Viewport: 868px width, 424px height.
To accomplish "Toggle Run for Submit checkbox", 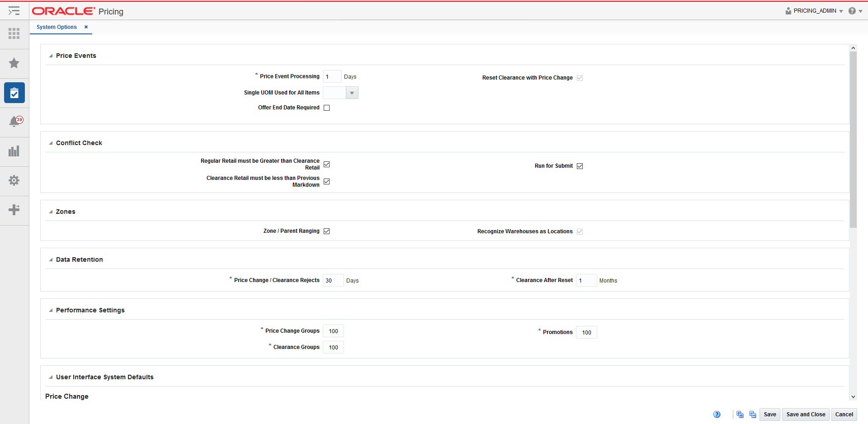I will coord(580,166).
